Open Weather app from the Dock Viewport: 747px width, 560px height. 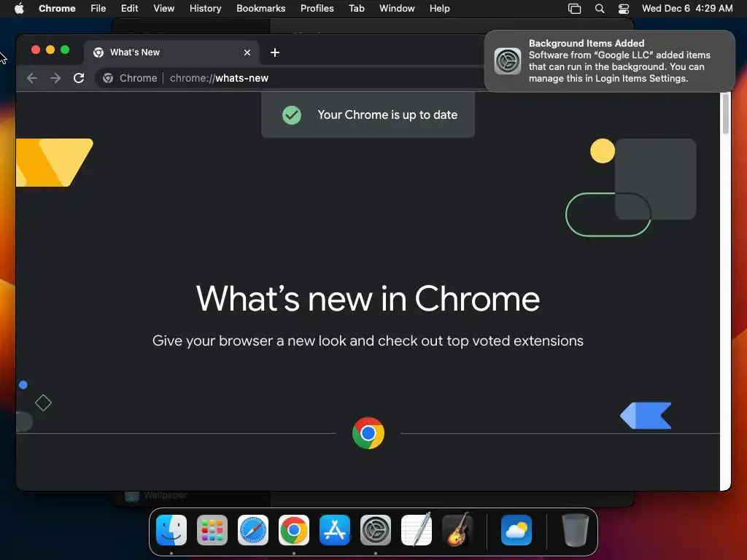tap(516, 530)
